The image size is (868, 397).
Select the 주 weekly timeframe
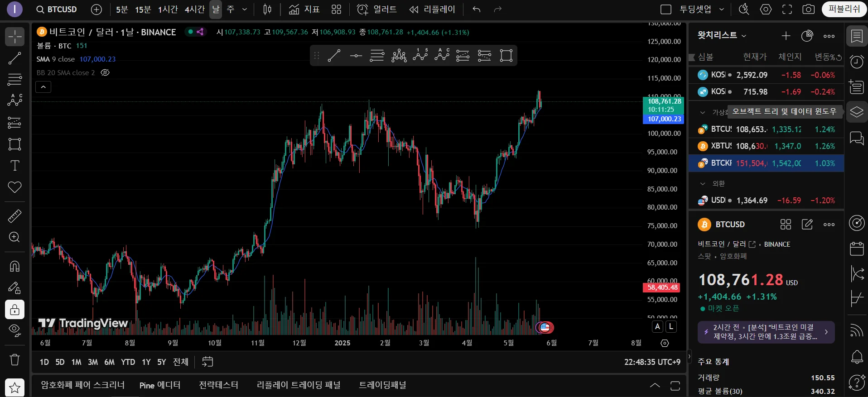[231, 10]
